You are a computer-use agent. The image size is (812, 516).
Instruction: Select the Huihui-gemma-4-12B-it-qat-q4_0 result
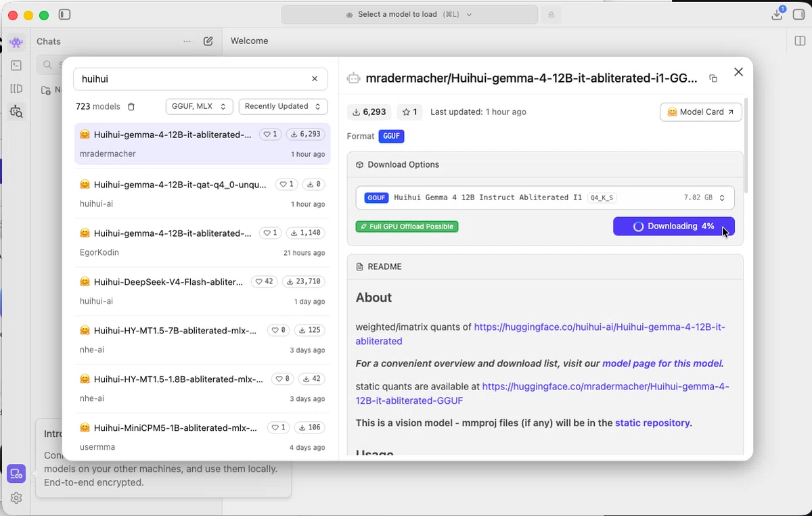pos(202,193)
